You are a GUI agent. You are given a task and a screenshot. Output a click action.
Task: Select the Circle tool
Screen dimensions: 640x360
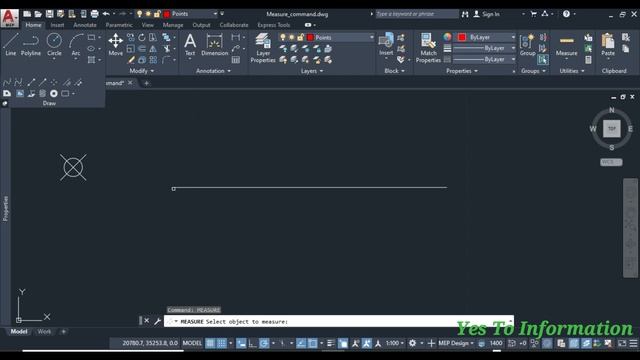pyautogui.click(x=54, y=45)
